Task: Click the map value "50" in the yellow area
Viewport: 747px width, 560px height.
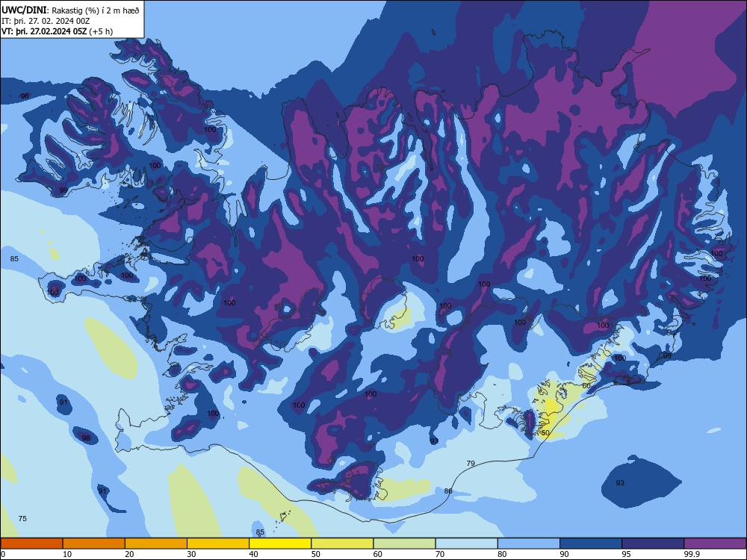Action: pyautogui.click(x=545, y=433)
